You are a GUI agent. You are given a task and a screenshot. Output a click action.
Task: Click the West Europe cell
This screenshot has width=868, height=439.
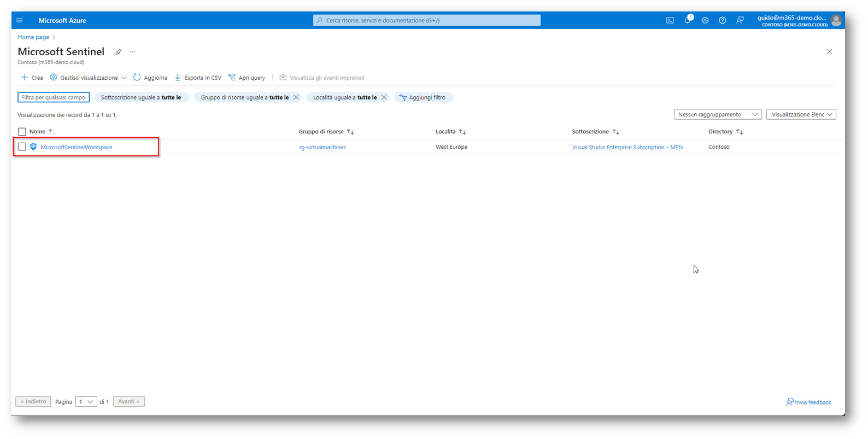tap(451, 147)
